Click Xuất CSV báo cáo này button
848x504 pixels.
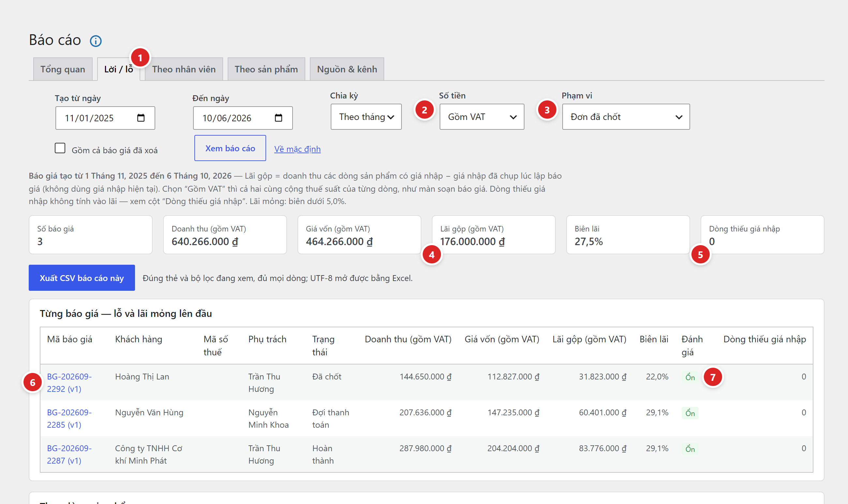(82, 278)
